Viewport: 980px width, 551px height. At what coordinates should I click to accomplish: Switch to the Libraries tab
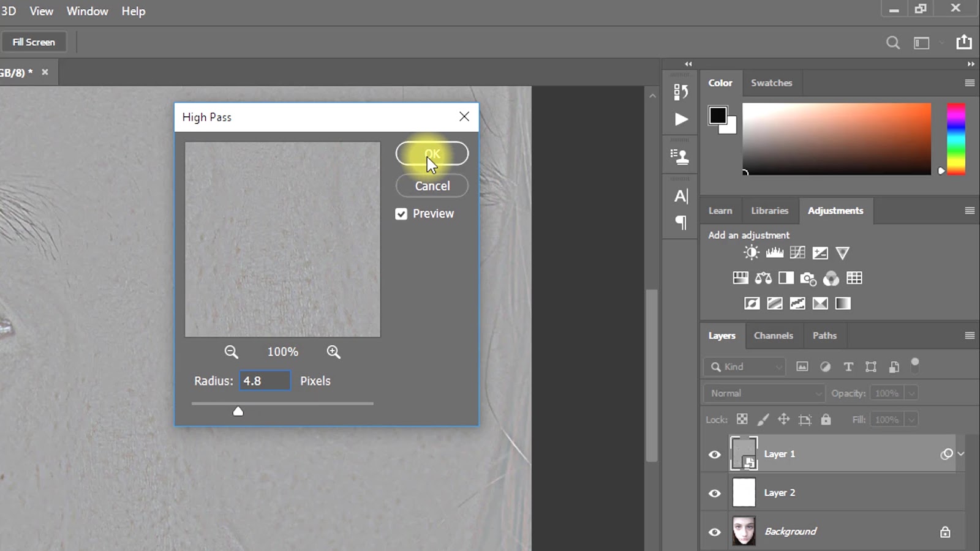(x=770, y=211)
